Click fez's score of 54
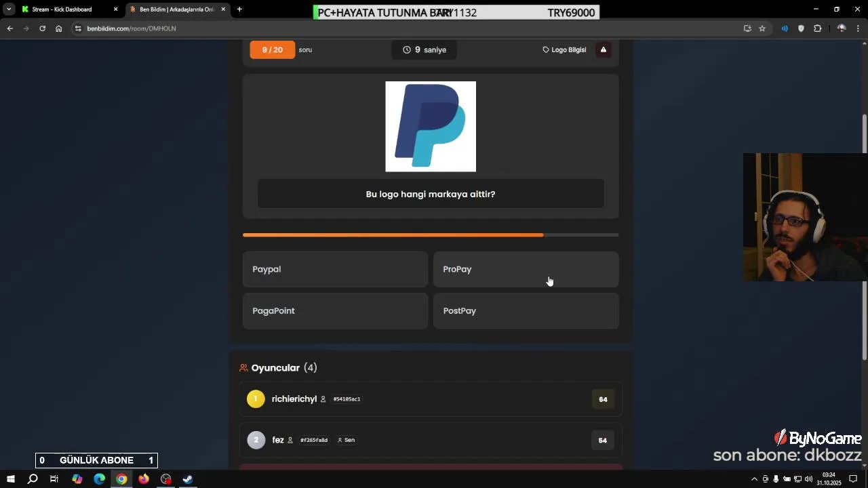Image resolution: width=868 pixels, height=488 pixels. 603,441
